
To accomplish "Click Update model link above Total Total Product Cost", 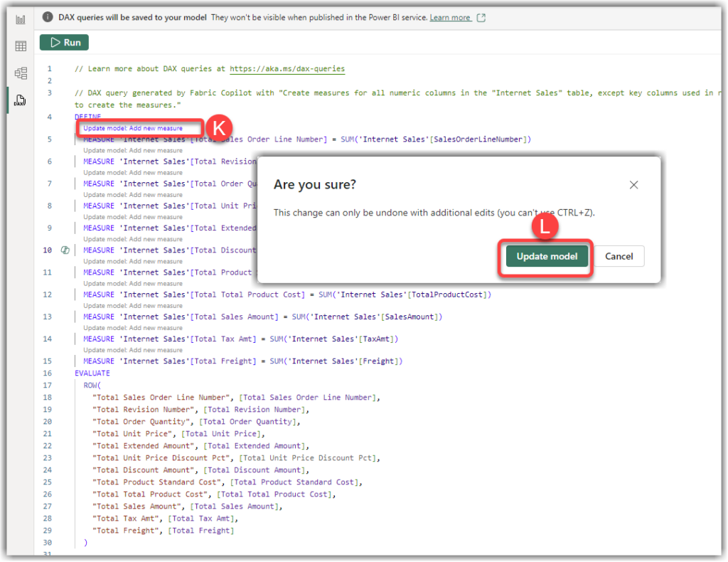I will click(133, 284).
